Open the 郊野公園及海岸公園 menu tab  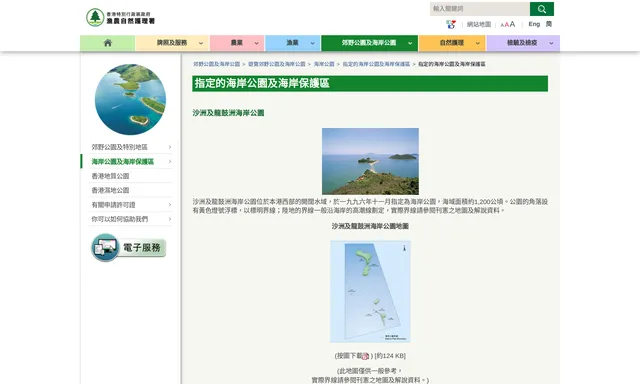pyautogui.click(x=369, y=43)
